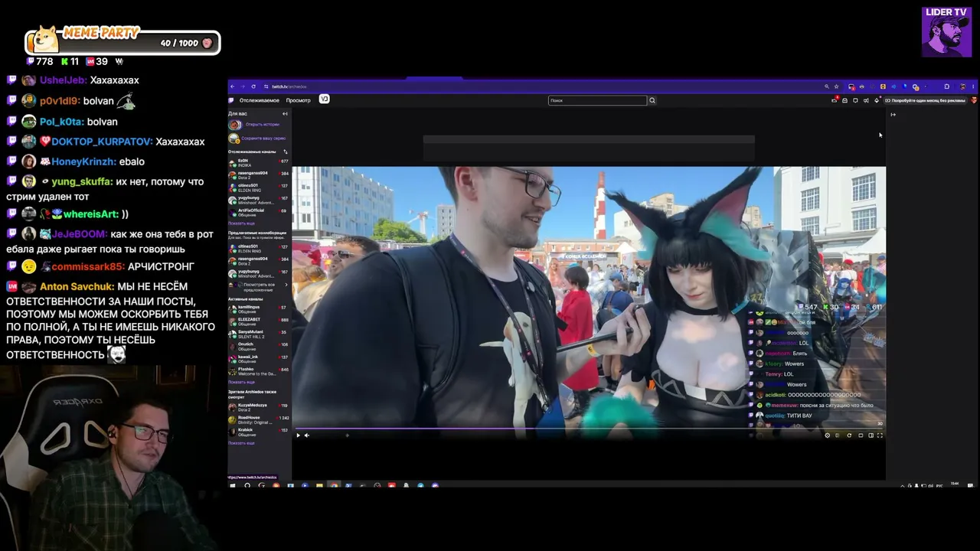Open the Twitch user avatar menu
The width and height of the screenshot is (980, 551).
coord(974,100)
